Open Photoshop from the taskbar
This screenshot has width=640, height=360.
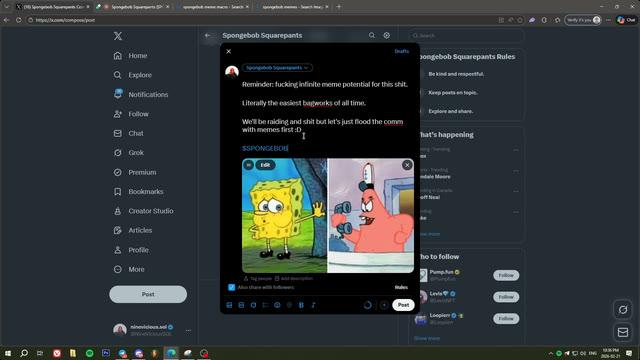click(x=106, y=353)
